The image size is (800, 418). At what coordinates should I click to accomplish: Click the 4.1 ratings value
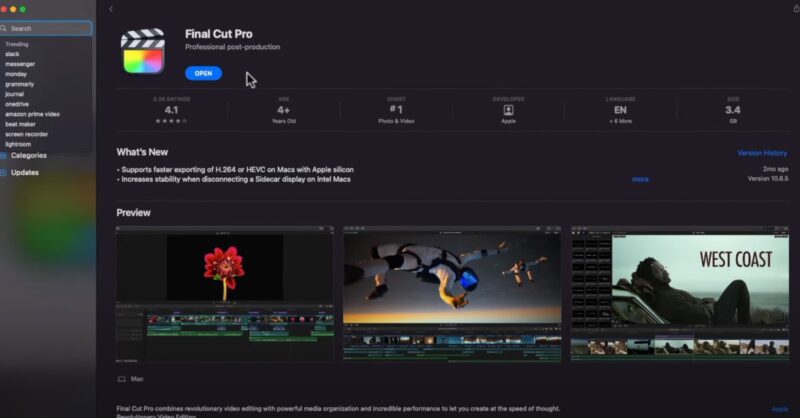pos(171,110)
